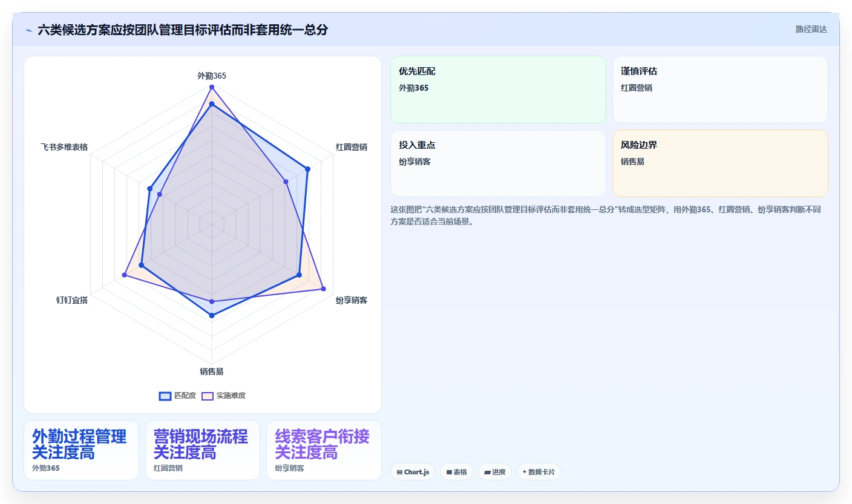The height and width of the screenshot is (504, 852).
Task: Click the 营销现场流程关注度高 stat card
Action: [x=203, y=450]
